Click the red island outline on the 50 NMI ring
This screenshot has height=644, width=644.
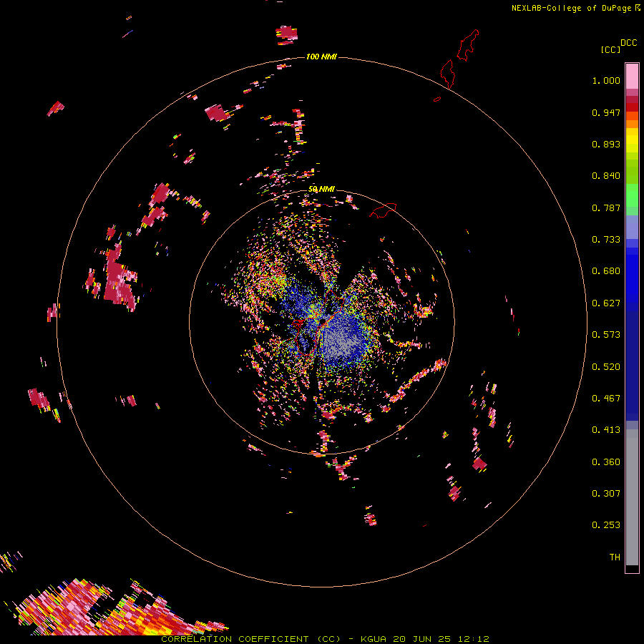point(383,210)
